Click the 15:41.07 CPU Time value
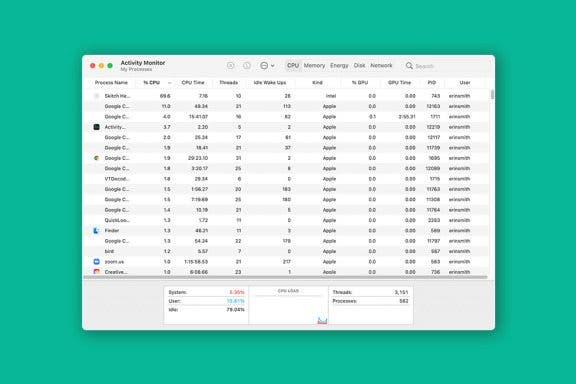 (x=198, y=116)
